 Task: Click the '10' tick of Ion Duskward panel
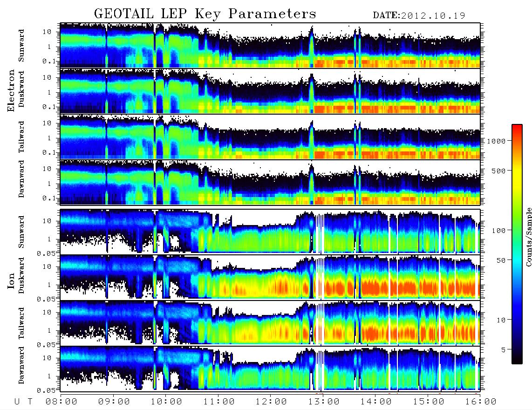click(x=47, y=267)
